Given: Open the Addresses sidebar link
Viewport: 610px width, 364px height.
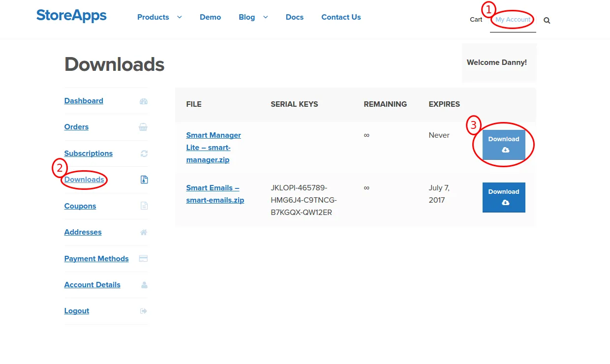Looking at the screenshot, I should click(83, 232).
